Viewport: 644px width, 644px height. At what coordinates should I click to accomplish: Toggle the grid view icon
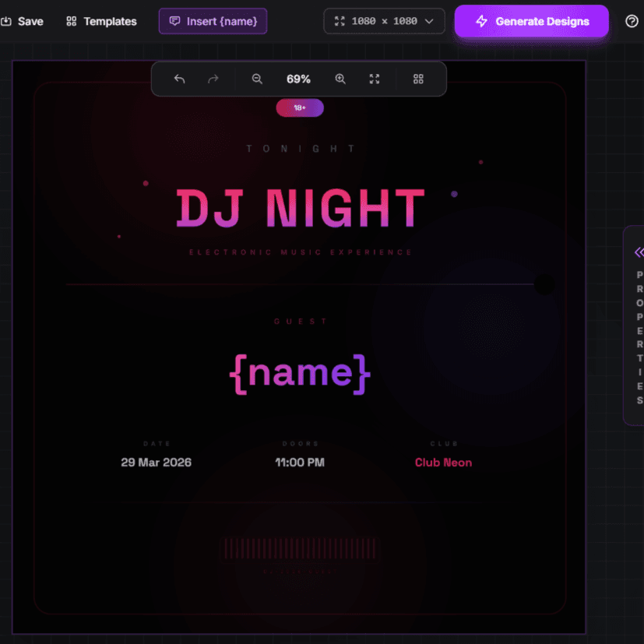(418, 79)
